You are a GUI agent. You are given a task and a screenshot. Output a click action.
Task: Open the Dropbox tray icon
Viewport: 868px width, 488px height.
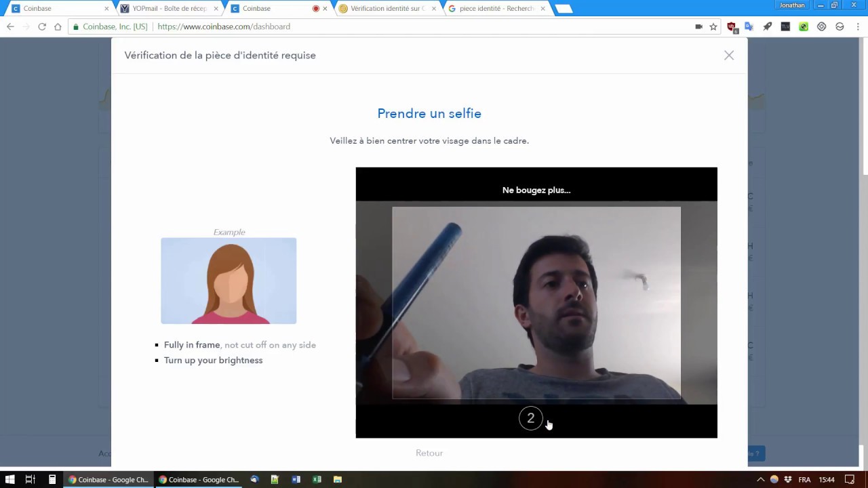point(787,479)
